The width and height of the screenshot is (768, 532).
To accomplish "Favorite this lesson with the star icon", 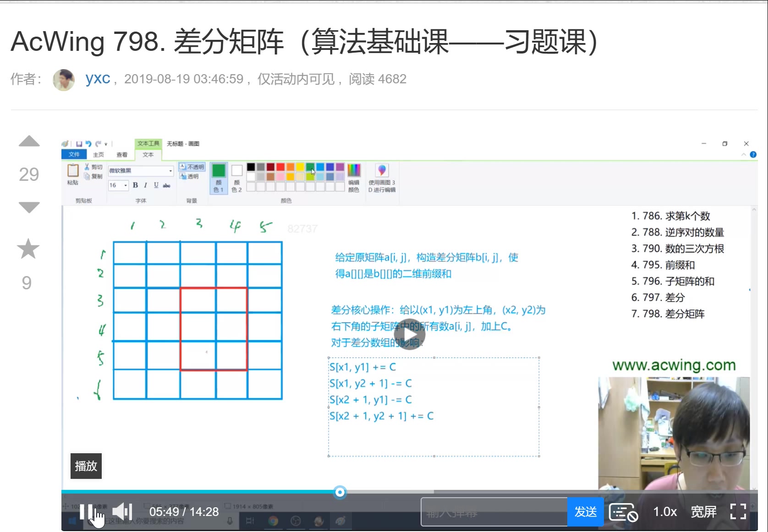I will (28, 249).
